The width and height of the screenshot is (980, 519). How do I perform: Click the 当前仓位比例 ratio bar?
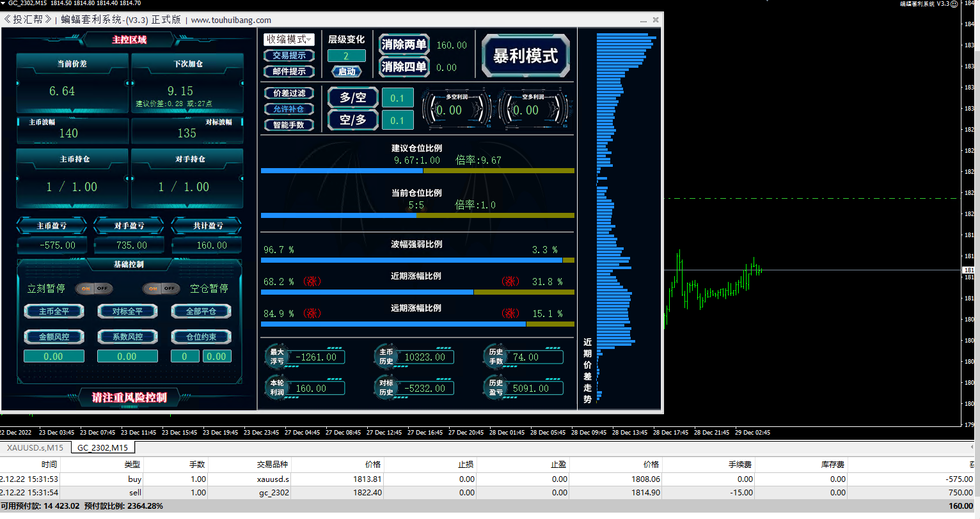[x=418, y=215]
